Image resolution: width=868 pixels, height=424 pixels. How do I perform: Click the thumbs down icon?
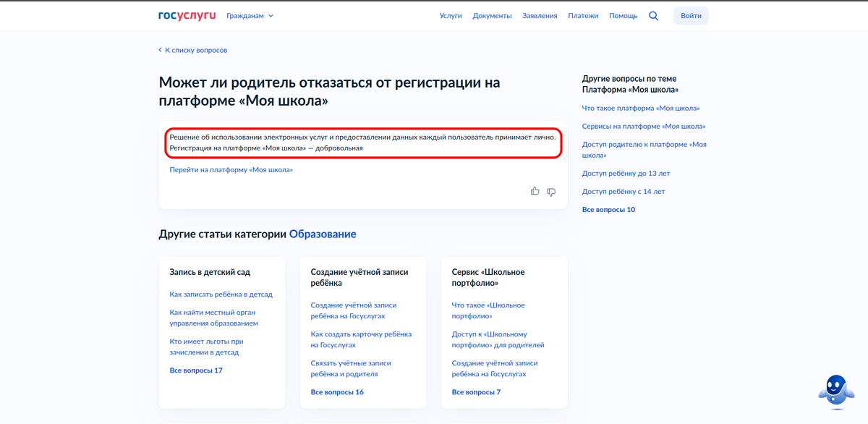click(551, 192)
